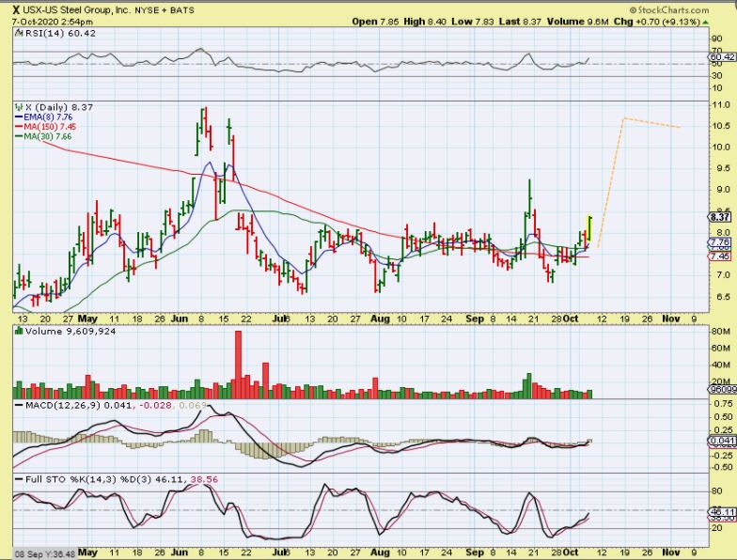Screen dimensions: 737x560
Task: Click the '08 Sep Y:36.48' status readout
Action: (43, 554)
